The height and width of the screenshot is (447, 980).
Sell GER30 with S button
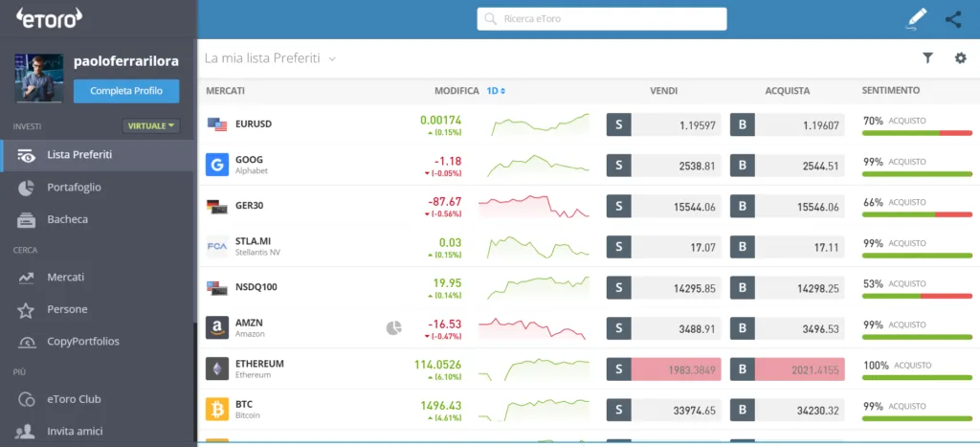(619, 206)
